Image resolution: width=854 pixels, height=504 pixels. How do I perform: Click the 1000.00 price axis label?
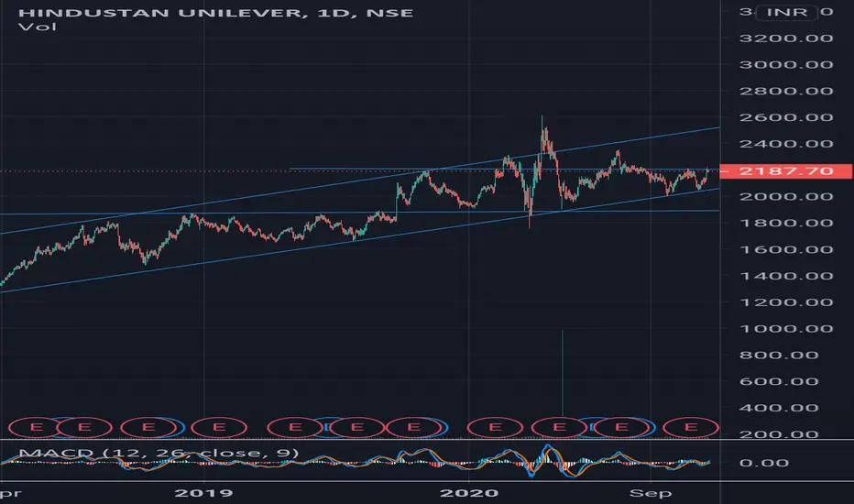(786, 329)
